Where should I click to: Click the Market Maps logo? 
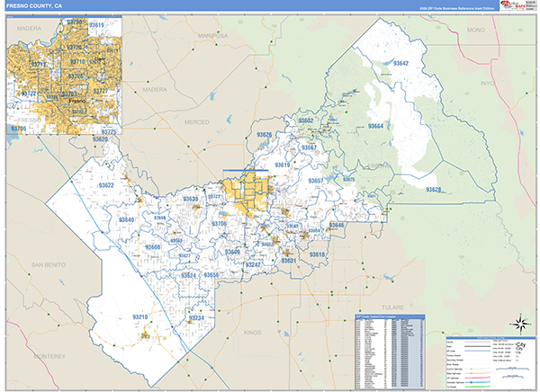pyautogui.click(x=514, y=5)
